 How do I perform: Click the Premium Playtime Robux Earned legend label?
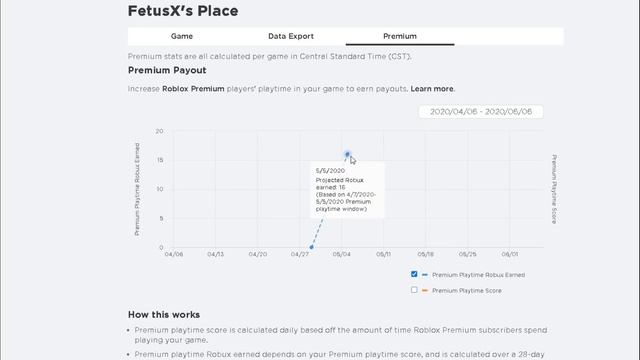[x=478, y=275]
